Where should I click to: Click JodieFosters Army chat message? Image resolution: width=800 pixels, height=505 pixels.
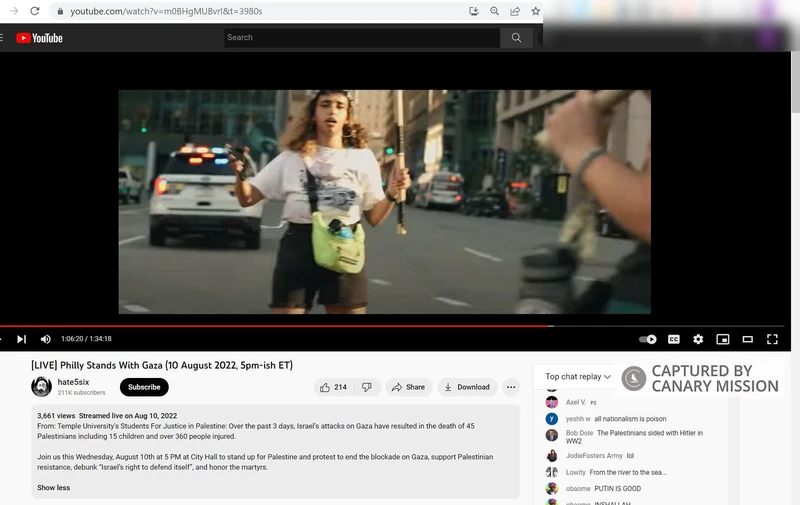(630, 456)
